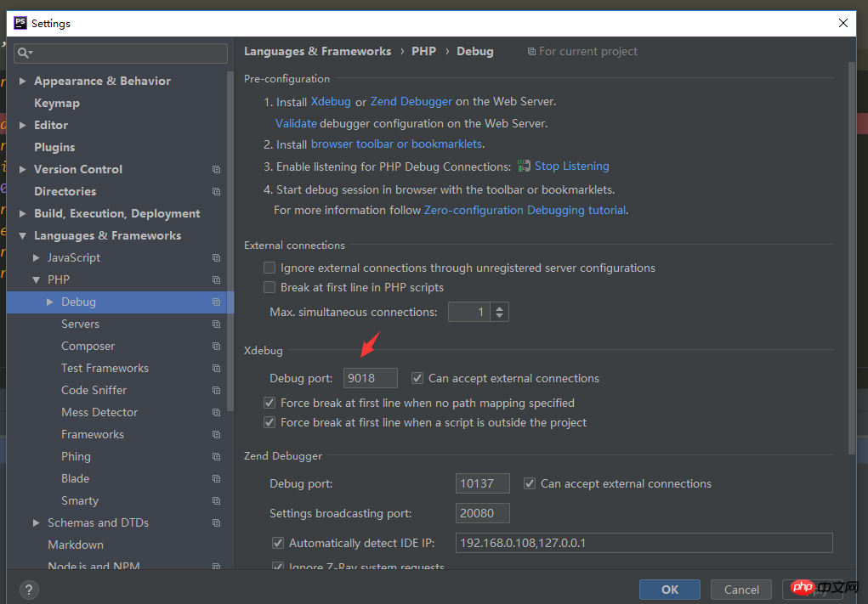Click the PhpStorm icon in title bar
The height and width of the screenshot is (604, 868).
tap(20, 23)
